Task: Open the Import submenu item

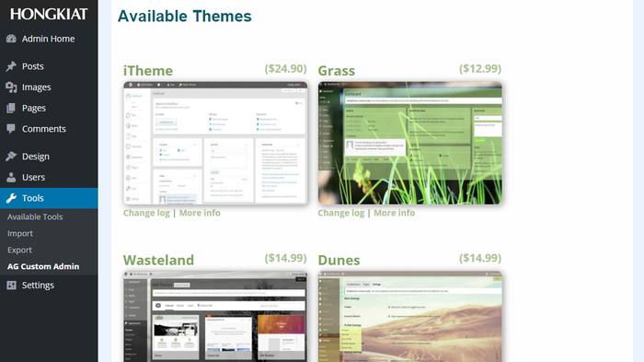Action: pyautogui.click(x=19, y=233)
